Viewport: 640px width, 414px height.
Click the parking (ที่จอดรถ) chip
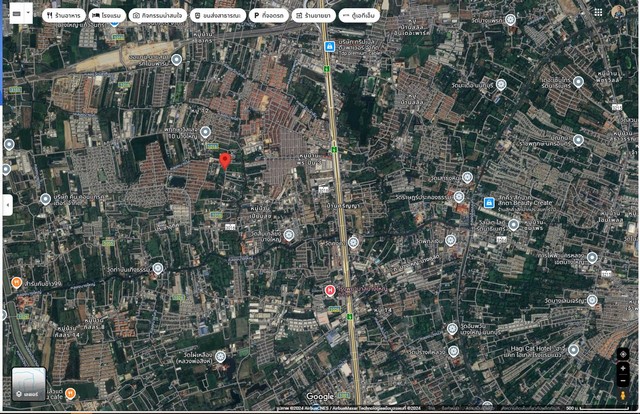pyautogui.click(x=267, y=16)
